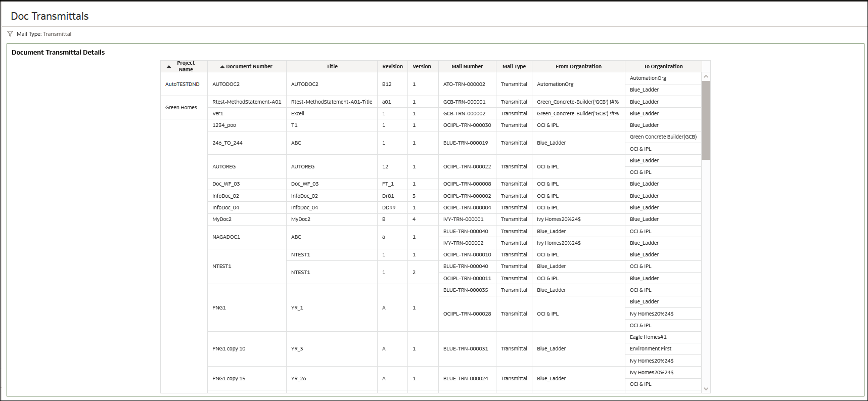Click mail number OCIIPL-TRN-000030

click(467, 125)
